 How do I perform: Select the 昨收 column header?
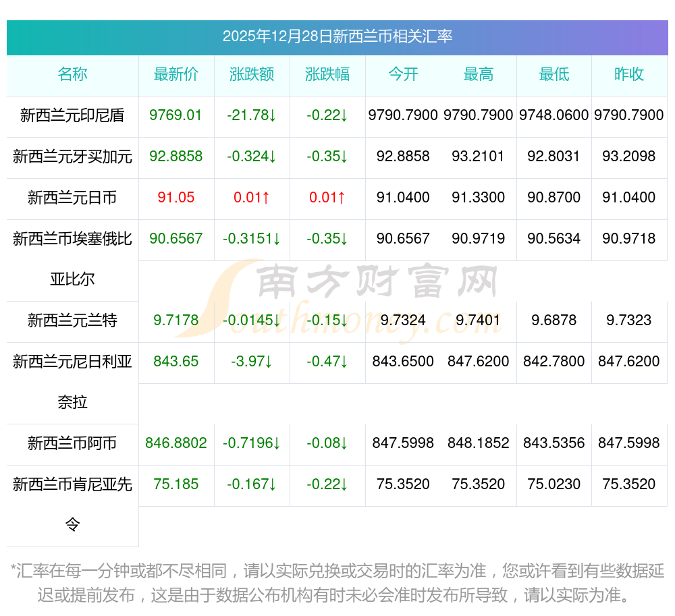tap(629, 74)
